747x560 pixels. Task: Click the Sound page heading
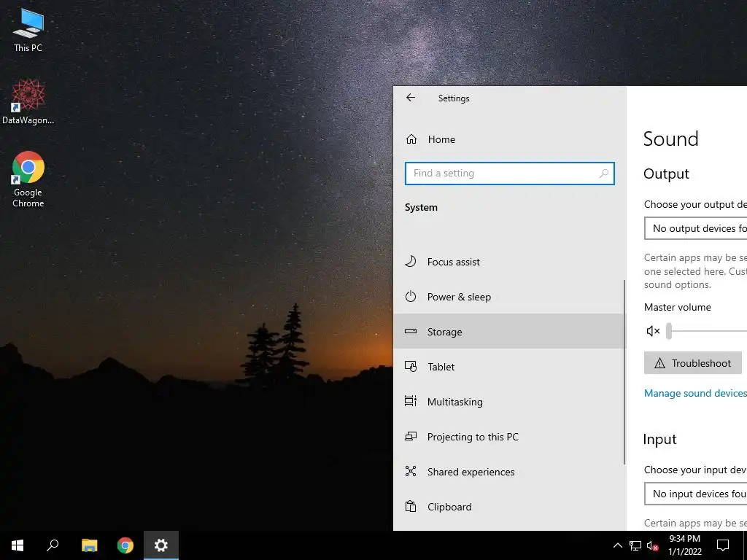pyautogui.click(x=671, y=139)
